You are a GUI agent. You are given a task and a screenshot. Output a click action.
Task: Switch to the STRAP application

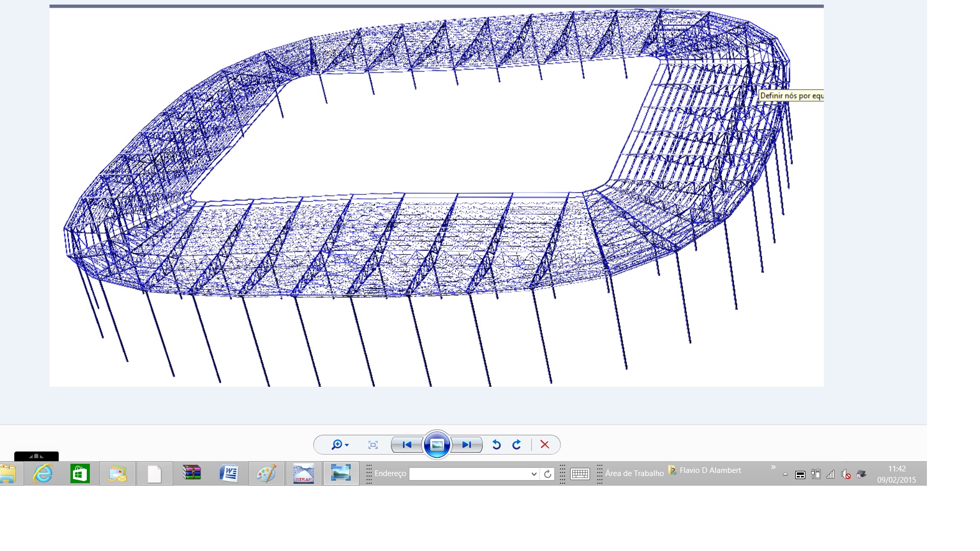[304, 474]
